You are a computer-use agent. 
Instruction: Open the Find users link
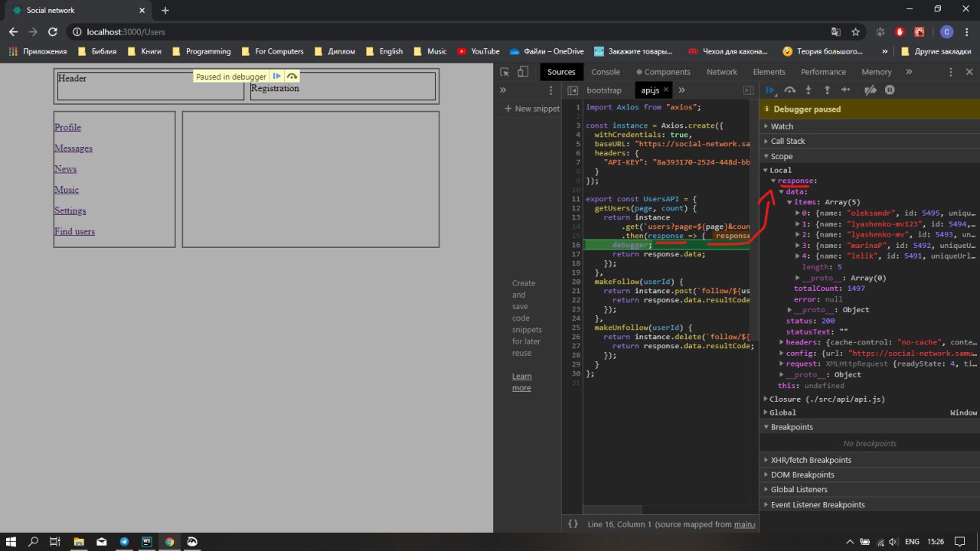[x=74, y=231]
